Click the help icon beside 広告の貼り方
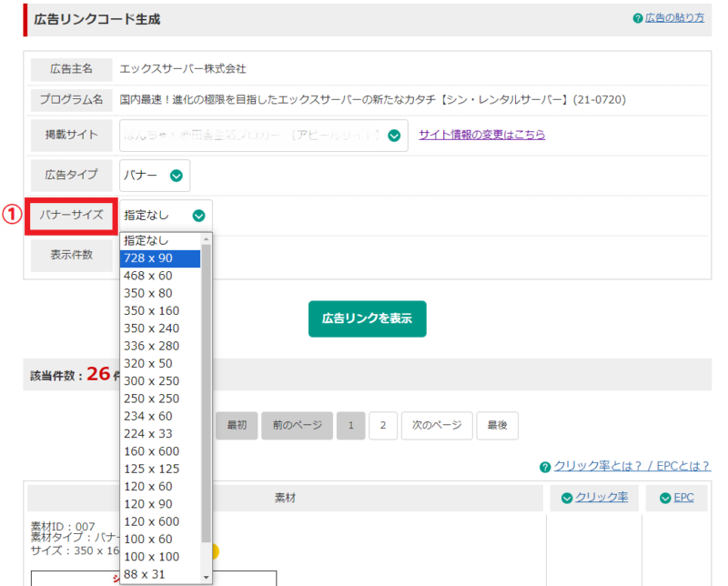The width and height of the screenshot is (728, 586). pos(638,18)
